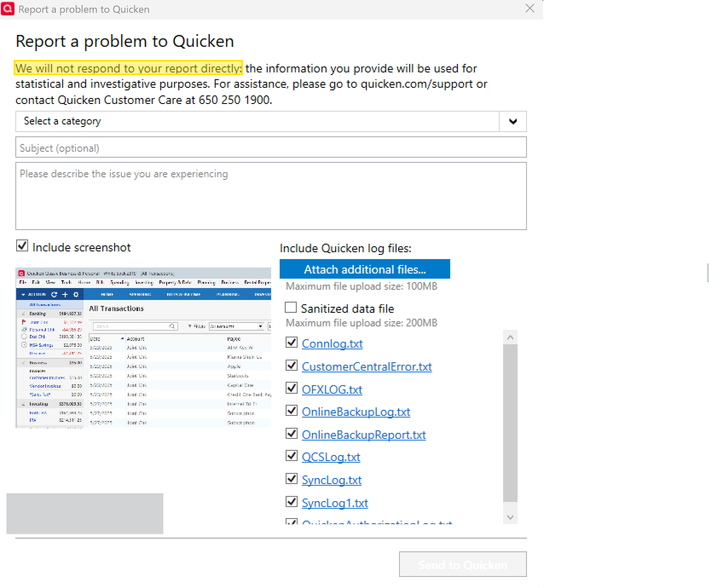
Task: Deselect the OnlineBackupLog.txt checkbox
Action: pos(292,410)
